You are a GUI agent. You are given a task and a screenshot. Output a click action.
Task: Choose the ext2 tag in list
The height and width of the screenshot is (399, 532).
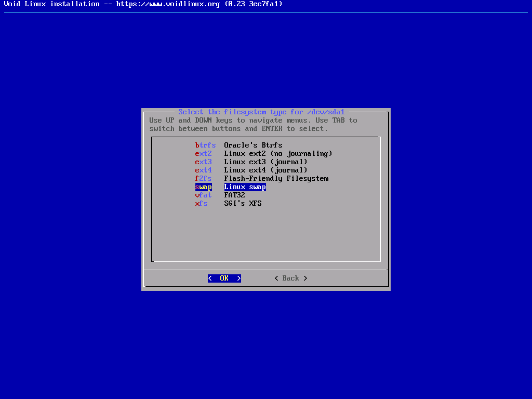pyautogui.click(x=203, y=154)
